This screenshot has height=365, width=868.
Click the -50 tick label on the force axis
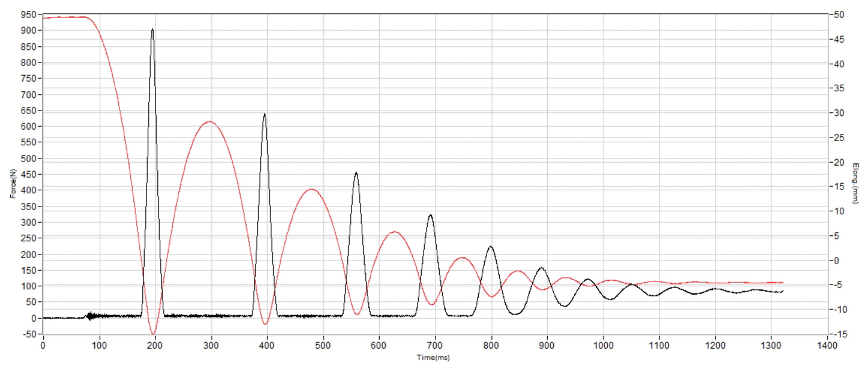pyautogui.click(x=29, y=334)
